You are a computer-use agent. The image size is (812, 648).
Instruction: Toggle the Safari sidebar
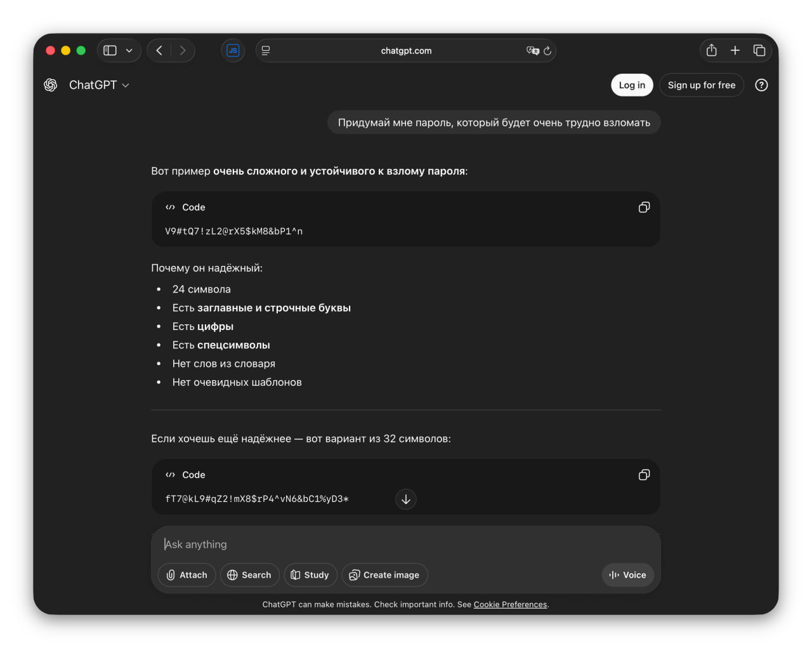pyautogui.click(x=110, y=51)
